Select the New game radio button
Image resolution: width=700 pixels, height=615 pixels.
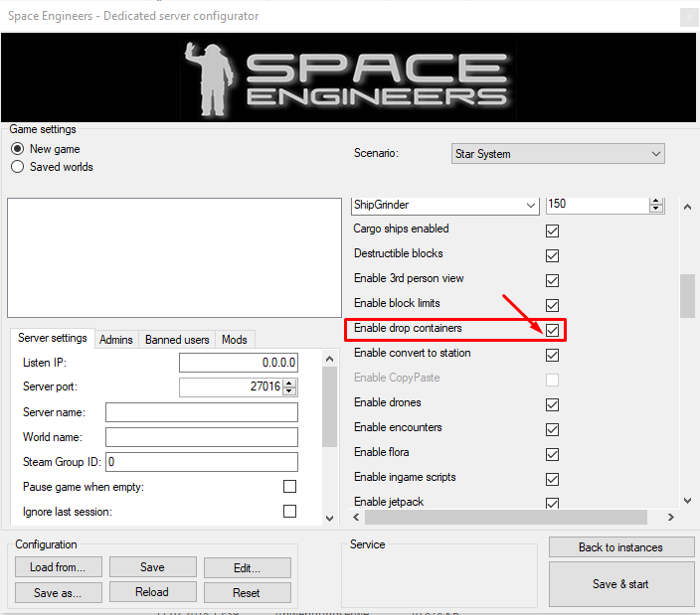pyautogui.click(x=17, y=149)
